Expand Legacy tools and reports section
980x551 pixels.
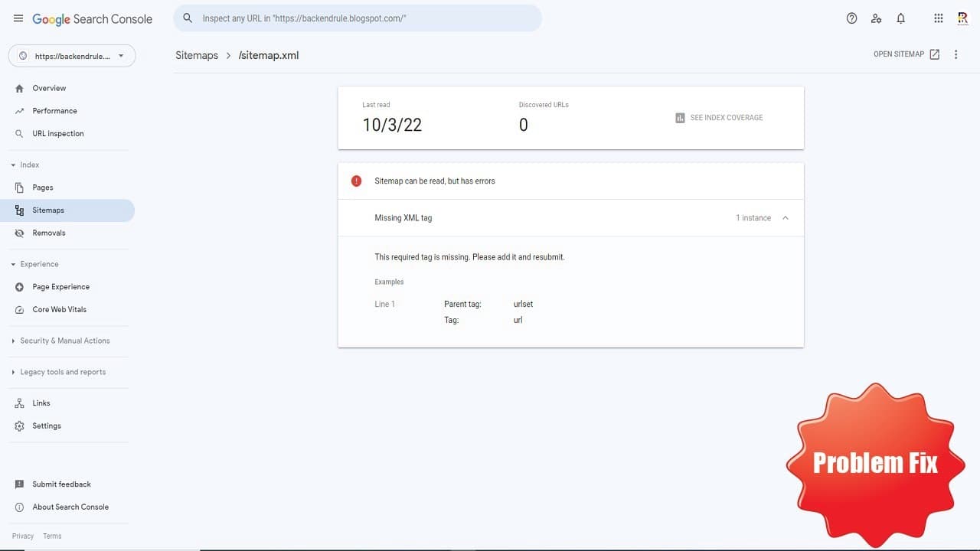(13, 373)
